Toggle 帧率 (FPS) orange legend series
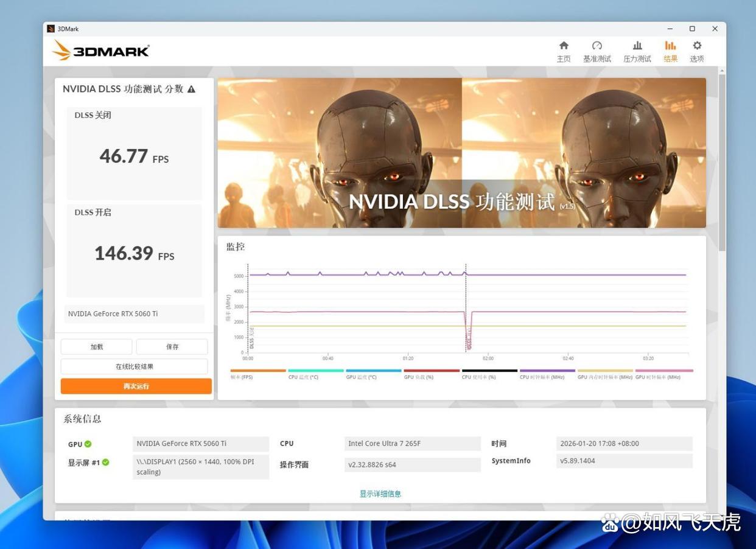The height and width of the screenshot is (549, 756). 257,374
